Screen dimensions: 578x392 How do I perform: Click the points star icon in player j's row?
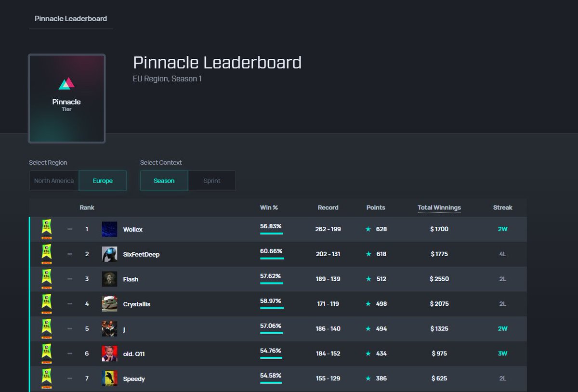(x=368, y=328)
